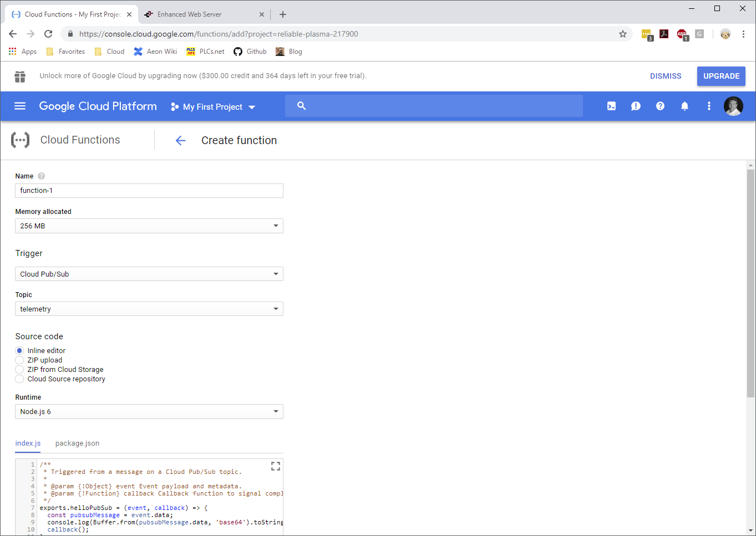Open the Blog bookmark
This screenshot has height=536, width=756.
tap(289, 52)
